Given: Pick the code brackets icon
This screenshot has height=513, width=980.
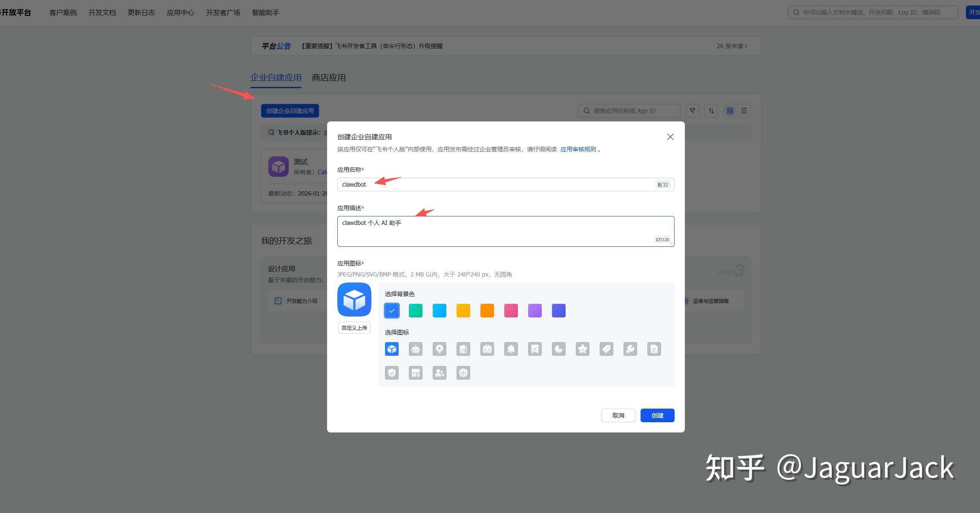Looking at the screenshot, I should coord(463,373).
